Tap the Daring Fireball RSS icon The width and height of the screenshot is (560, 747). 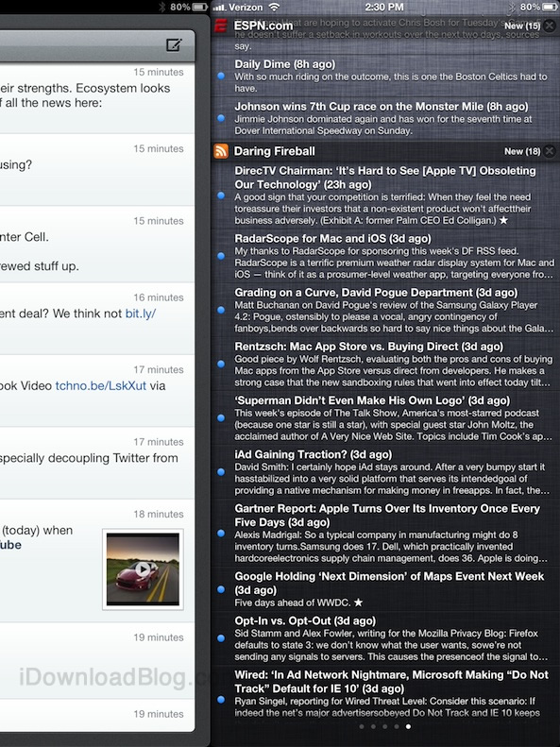tap(221, 151)
